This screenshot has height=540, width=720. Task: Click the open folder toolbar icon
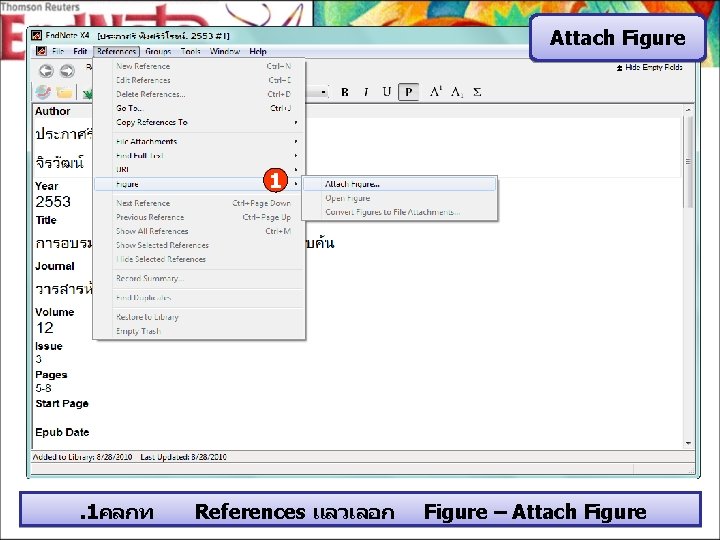coord(64,93)
